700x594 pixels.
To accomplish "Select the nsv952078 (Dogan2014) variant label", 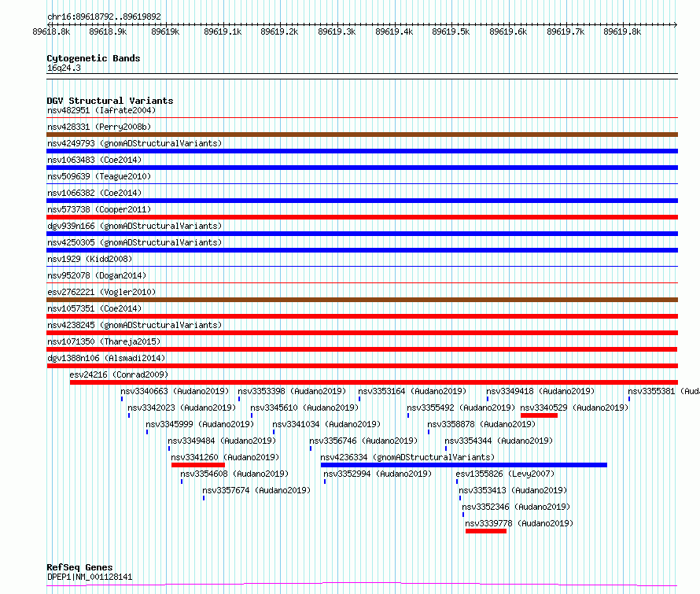I will pos(97,275).
